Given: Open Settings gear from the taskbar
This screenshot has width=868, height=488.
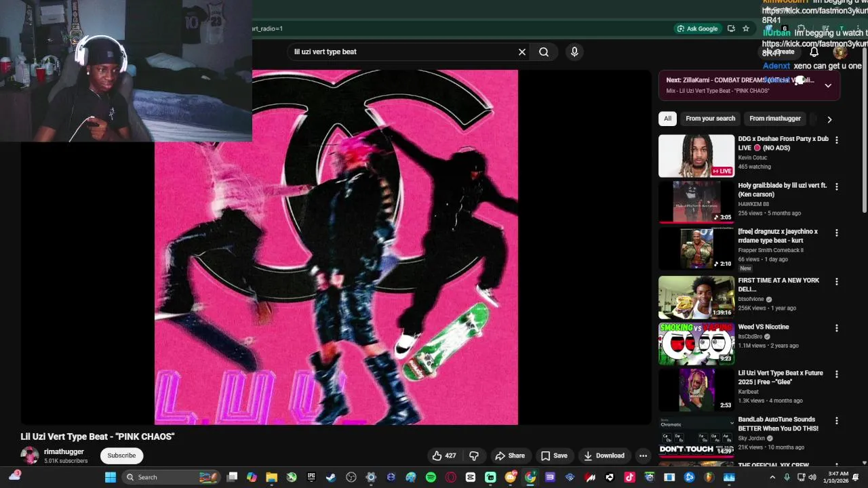Looking at the screenshot, I should pos(371,477).
